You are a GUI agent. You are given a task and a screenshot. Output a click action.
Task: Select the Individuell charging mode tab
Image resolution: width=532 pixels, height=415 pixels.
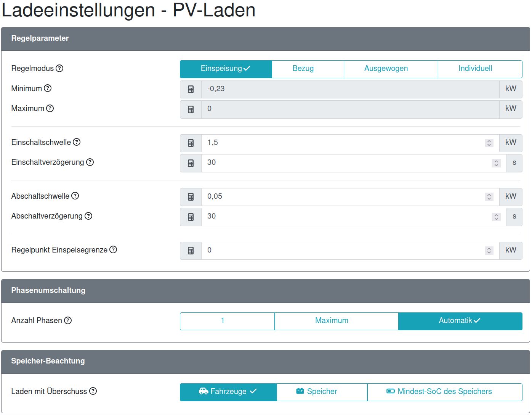coord(476,69)
